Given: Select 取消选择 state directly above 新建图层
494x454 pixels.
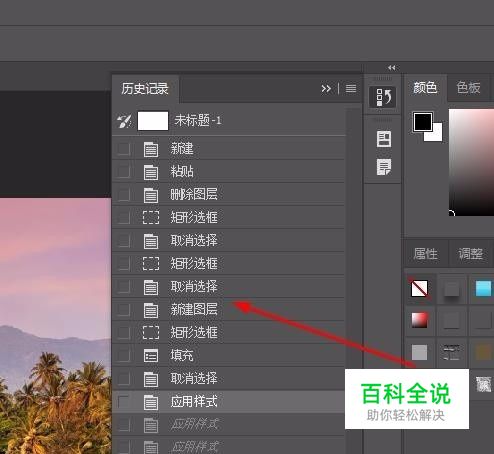Looking at the screenshot, I should 229,287.
